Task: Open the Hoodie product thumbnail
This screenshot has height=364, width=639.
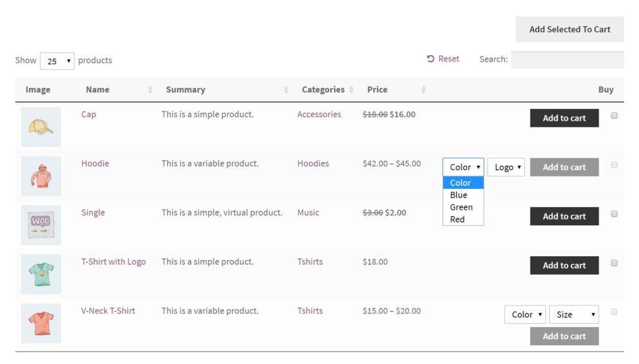Action: click(x=41, y=176)
